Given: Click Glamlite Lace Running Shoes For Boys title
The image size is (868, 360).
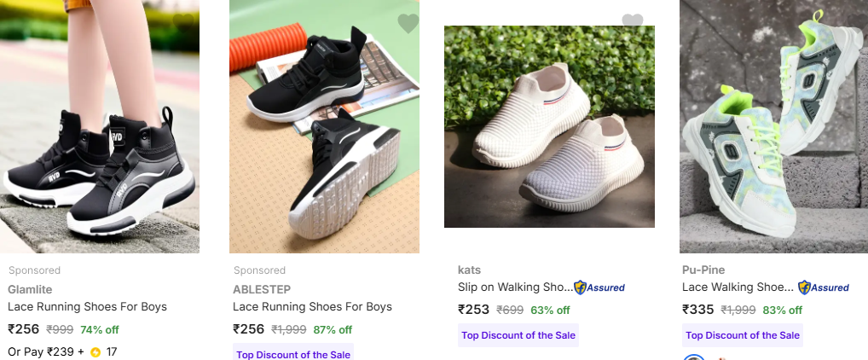Looking at the screenshot, I should (x=87, y=306).
